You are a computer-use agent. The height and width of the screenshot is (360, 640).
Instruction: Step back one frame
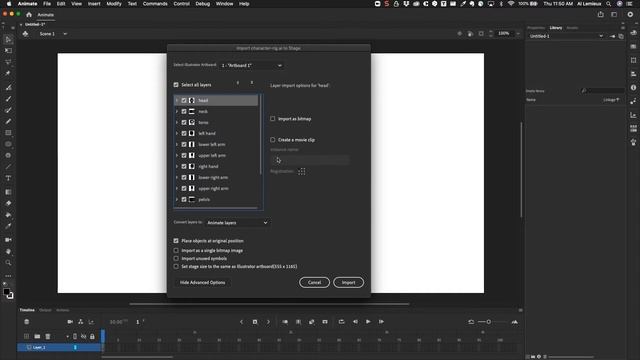[355, 322]
